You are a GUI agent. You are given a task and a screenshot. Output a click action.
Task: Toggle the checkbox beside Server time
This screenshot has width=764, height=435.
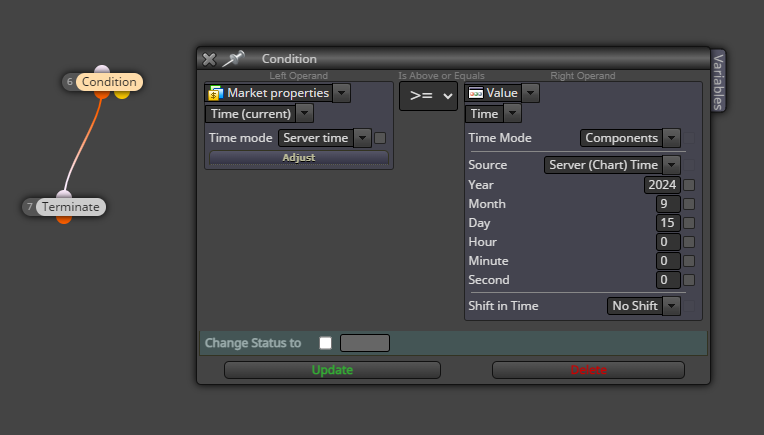click(380, 138)
